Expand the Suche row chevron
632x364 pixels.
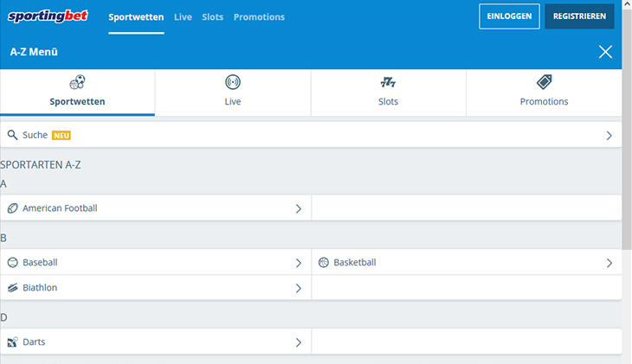609,136
